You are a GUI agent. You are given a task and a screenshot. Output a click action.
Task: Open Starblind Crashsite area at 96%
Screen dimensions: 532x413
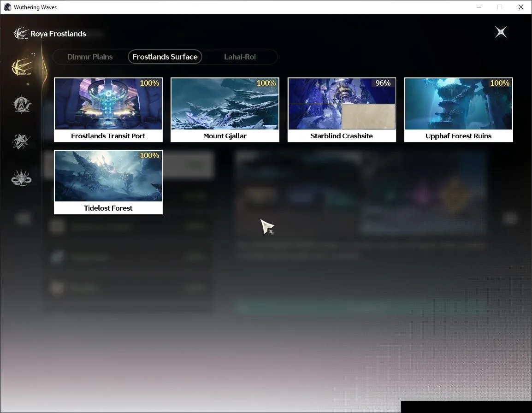342,110
